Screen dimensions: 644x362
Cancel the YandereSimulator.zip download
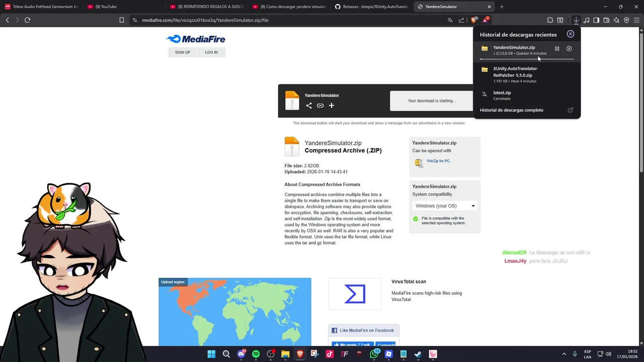pyautogui.click(x=569, y=49)
